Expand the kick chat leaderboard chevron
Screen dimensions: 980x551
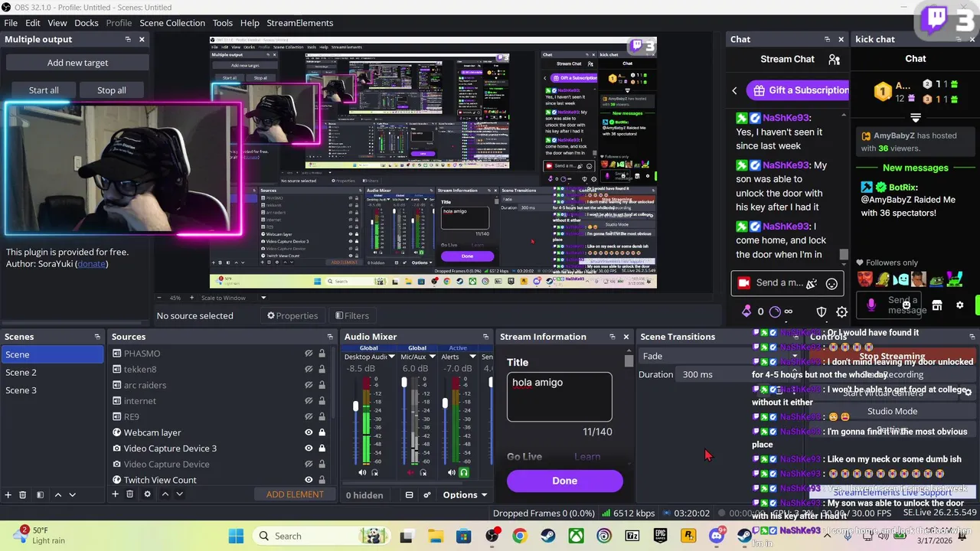click(916, 118)
